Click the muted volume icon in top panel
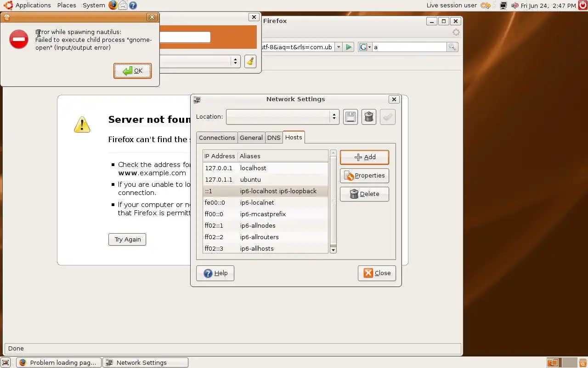 pos(514,6)
